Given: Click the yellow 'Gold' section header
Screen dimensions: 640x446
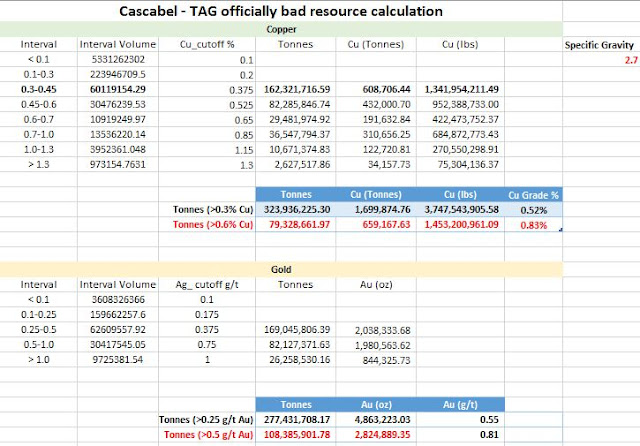Looking at the screenshot, I should pyautogui.click(x=281, y=269).
